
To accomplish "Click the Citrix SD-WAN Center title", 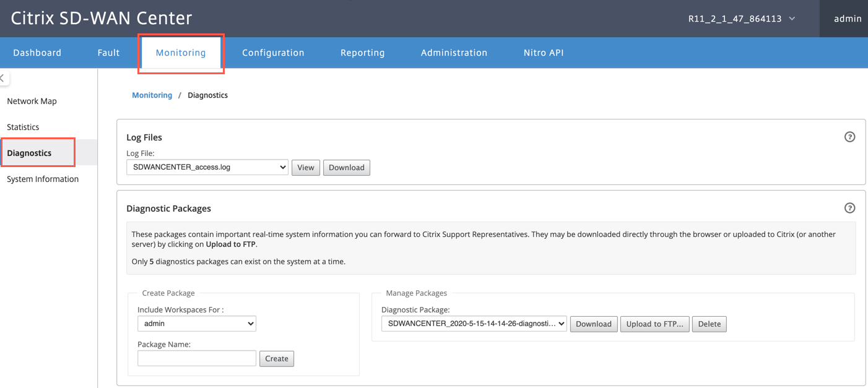I will [x=102, y=18].
